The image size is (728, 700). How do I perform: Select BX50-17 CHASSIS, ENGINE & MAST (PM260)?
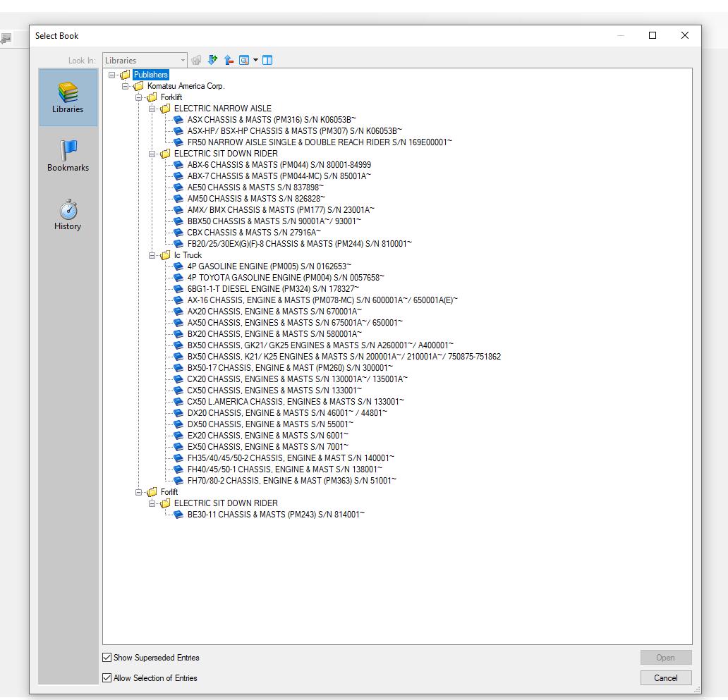coord(290,368)
